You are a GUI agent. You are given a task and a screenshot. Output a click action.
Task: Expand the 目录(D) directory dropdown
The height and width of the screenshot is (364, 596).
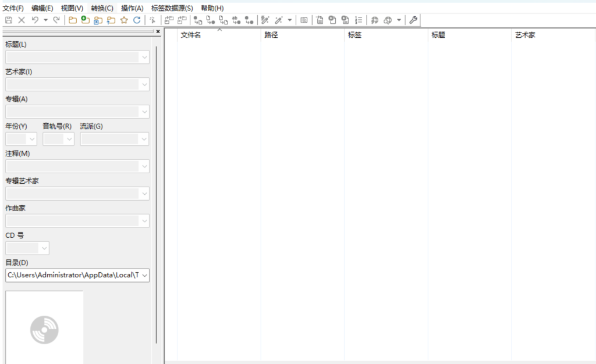coord(144,276)
